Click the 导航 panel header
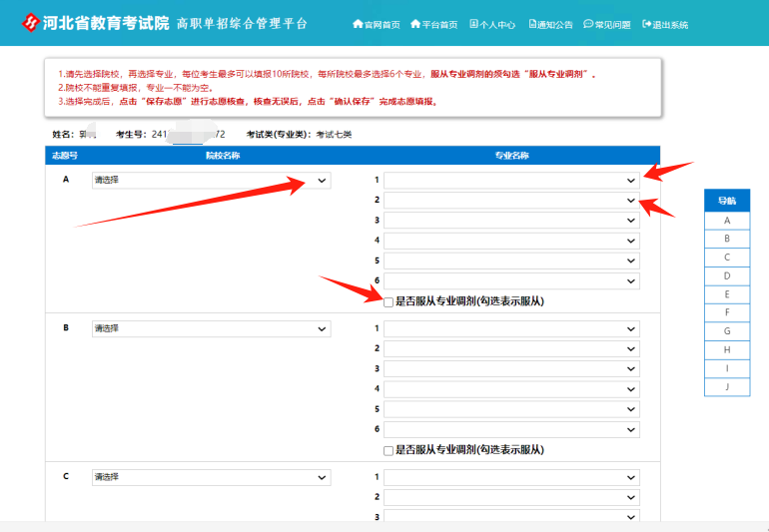This screenshot has width=769, height=532. (x=726, y=200)
